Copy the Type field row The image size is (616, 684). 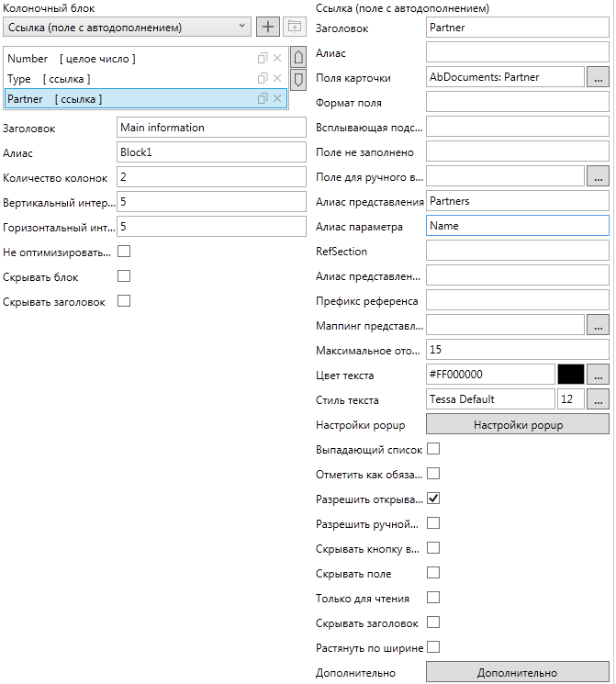point(263,79)
